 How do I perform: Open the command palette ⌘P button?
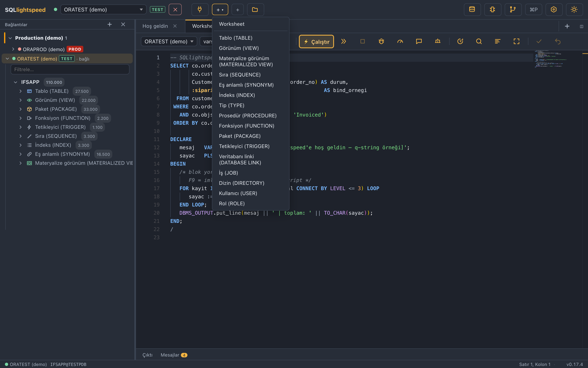[533, 9]
